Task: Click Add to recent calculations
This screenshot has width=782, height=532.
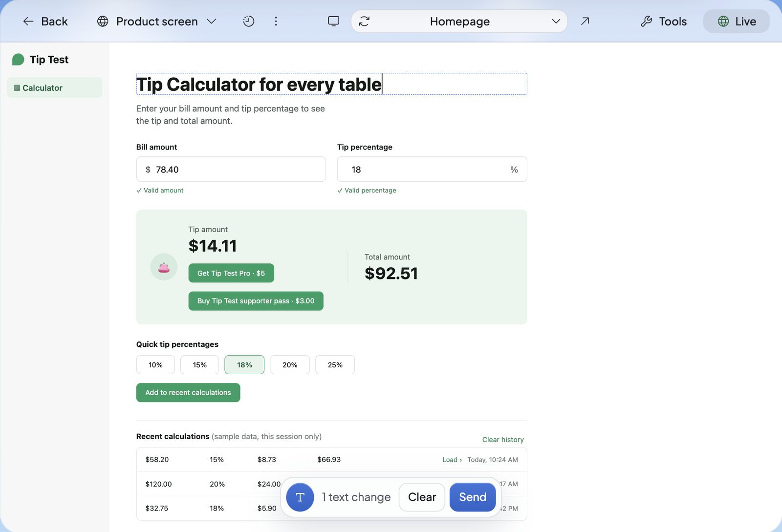Action: click(x=188, y=393)
